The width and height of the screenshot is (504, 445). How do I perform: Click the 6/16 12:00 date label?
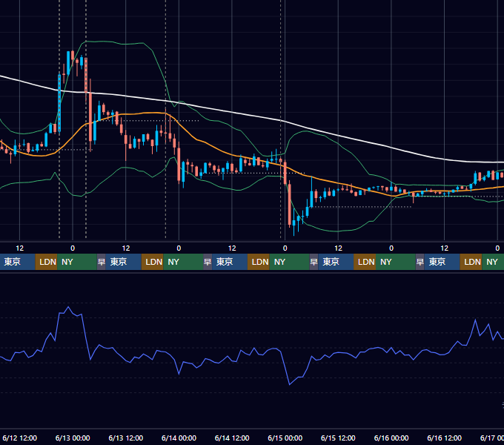(x=444, y=438)
